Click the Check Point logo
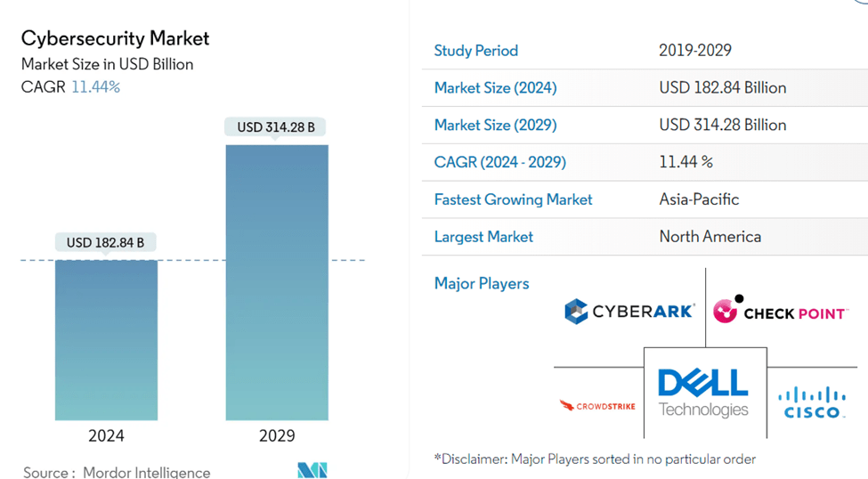The width and height of the screenshot is (868, 479). coord(780,311)
